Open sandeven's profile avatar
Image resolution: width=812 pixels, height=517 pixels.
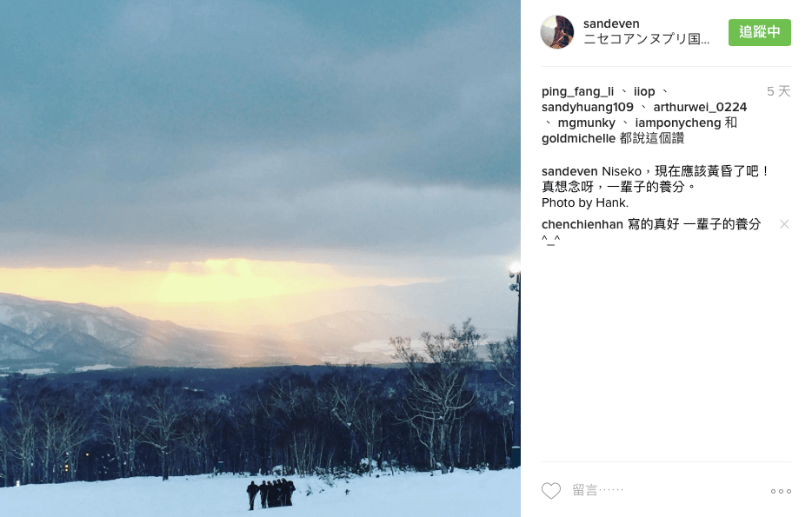[557, 32]
